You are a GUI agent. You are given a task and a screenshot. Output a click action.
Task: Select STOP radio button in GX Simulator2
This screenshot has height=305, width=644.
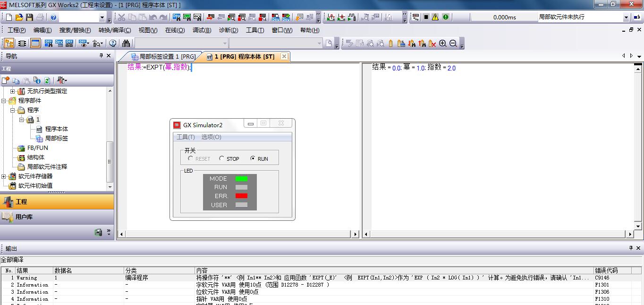tap(222, 159)
